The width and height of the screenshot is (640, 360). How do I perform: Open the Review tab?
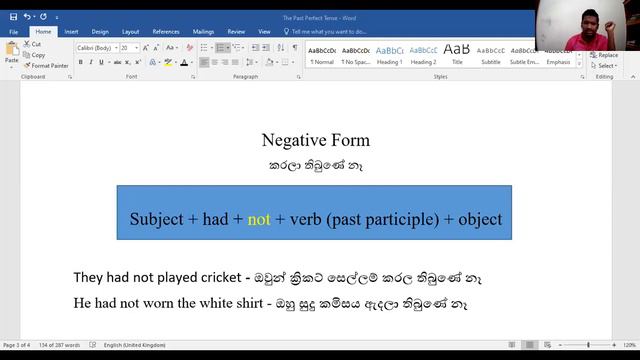click(236, 32)
